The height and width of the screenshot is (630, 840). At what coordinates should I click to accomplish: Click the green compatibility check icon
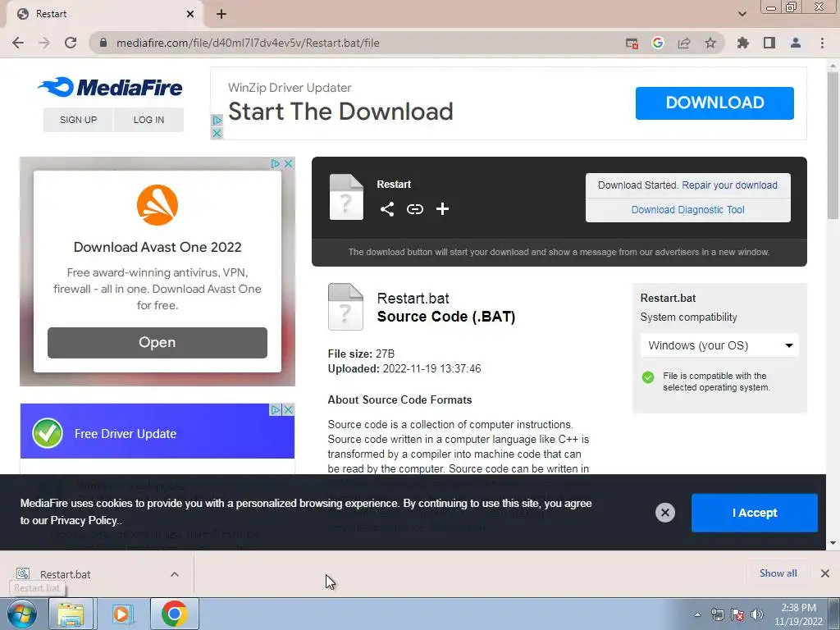pos(648,377)
